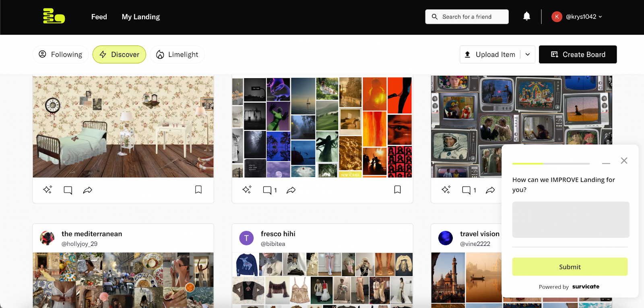Open My Landing page

(x=141, y=17)
